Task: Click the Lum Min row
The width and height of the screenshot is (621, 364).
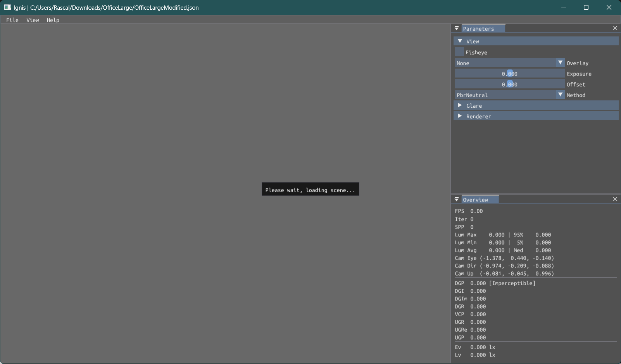Action: click(503, 243)
